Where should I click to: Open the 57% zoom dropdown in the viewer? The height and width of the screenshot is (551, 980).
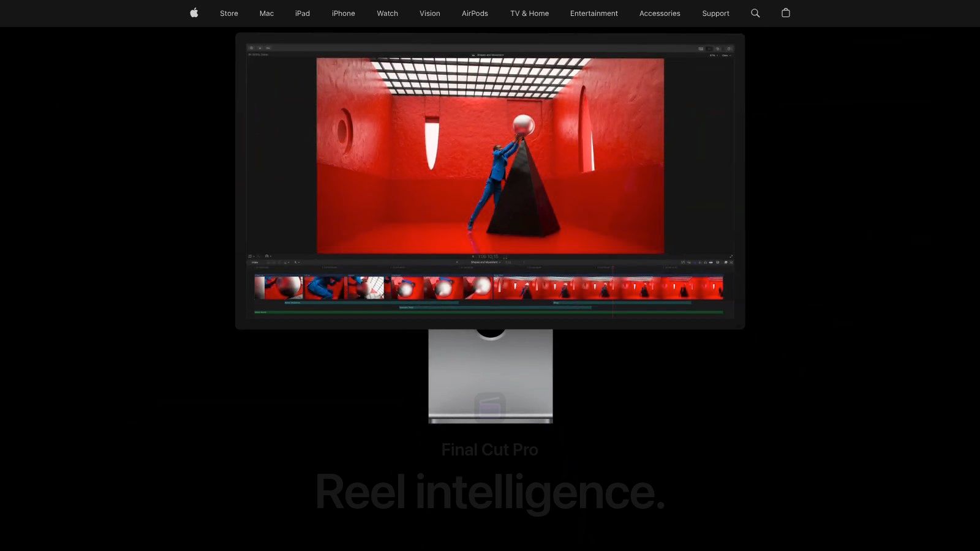click(712, 55)
